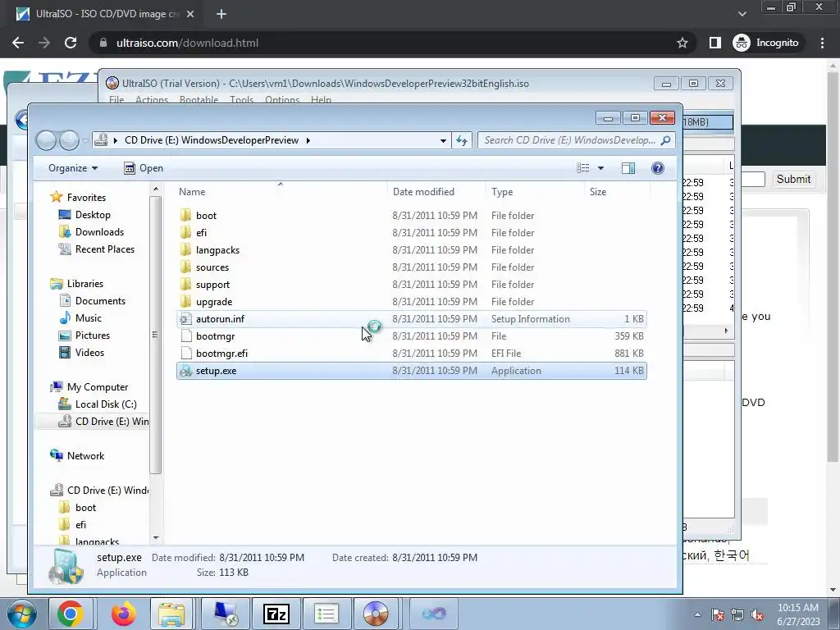
Task: Click the Explorer search box
Action: click(576, 140)
